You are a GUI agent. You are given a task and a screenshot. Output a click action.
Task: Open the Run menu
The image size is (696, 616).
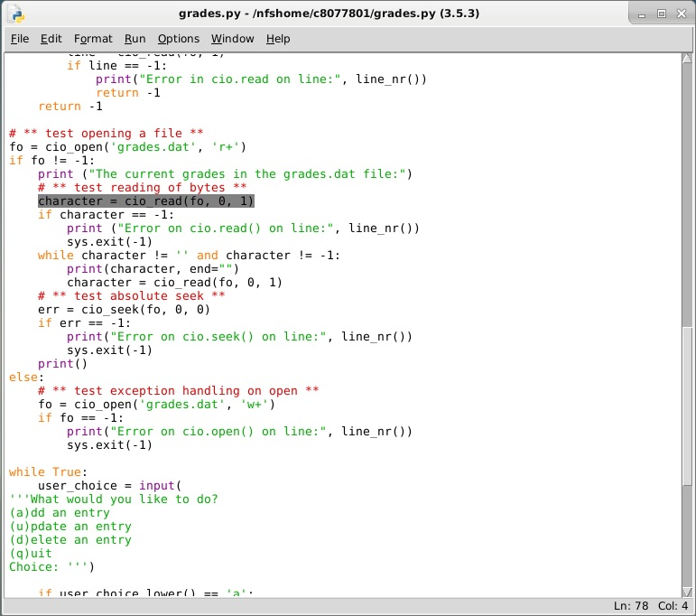(135, 39)
